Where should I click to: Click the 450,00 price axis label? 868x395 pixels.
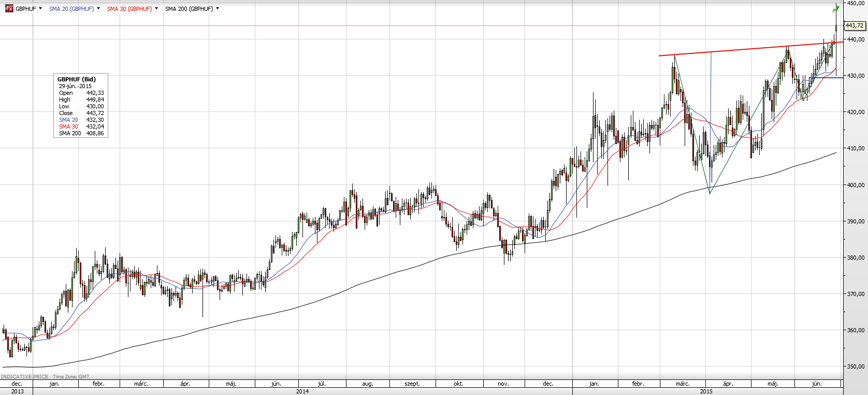click(x=856, y=3)
